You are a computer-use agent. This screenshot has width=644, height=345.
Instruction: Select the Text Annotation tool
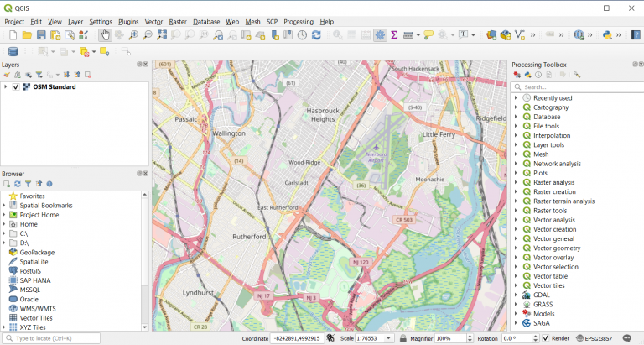tap(463, 35)
